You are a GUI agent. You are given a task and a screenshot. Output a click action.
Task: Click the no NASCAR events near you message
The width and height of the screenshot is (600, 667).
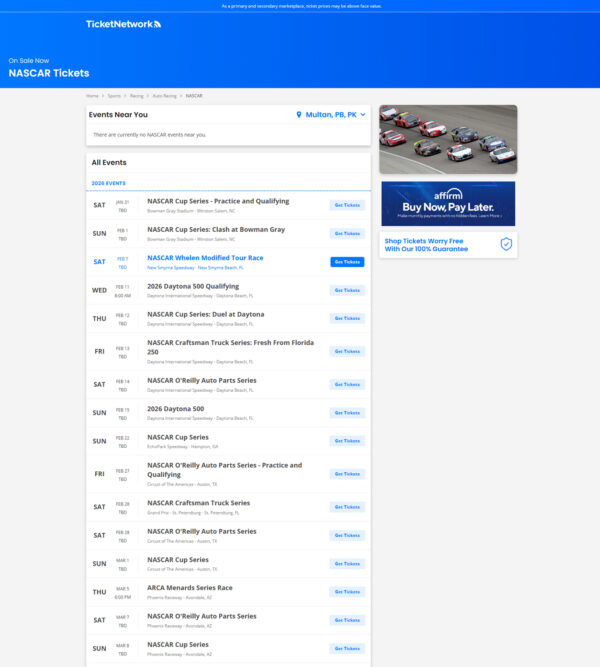point(149,135)
